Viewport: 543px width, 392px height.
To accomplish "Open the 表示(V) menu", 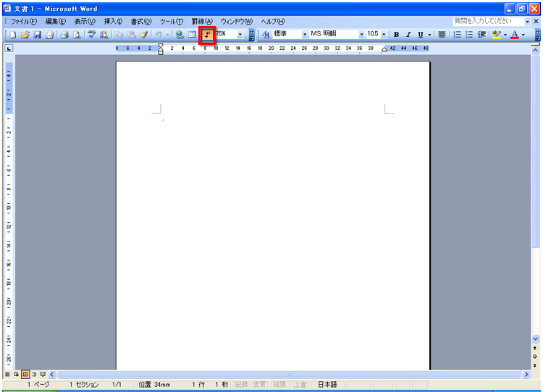I will click(x=85, y=22).
